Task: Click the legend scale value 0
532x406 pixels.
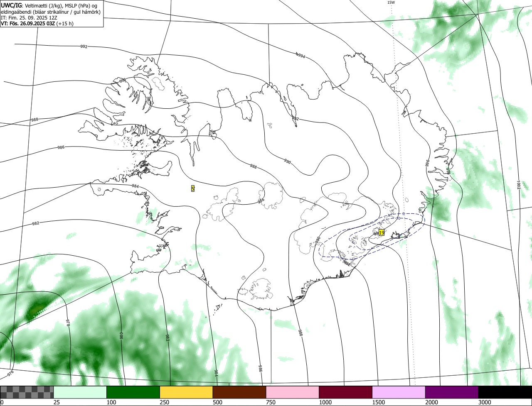Action: pos(2,402)
